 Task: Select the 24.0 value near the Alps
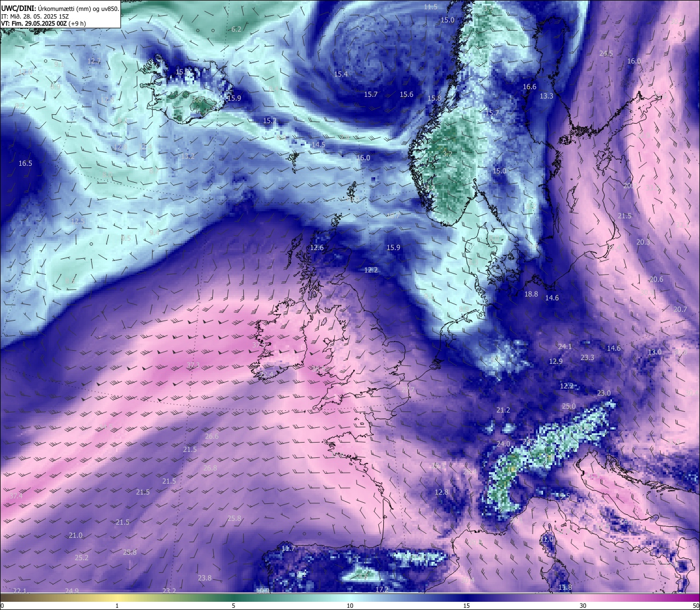[x=503, y=443]
